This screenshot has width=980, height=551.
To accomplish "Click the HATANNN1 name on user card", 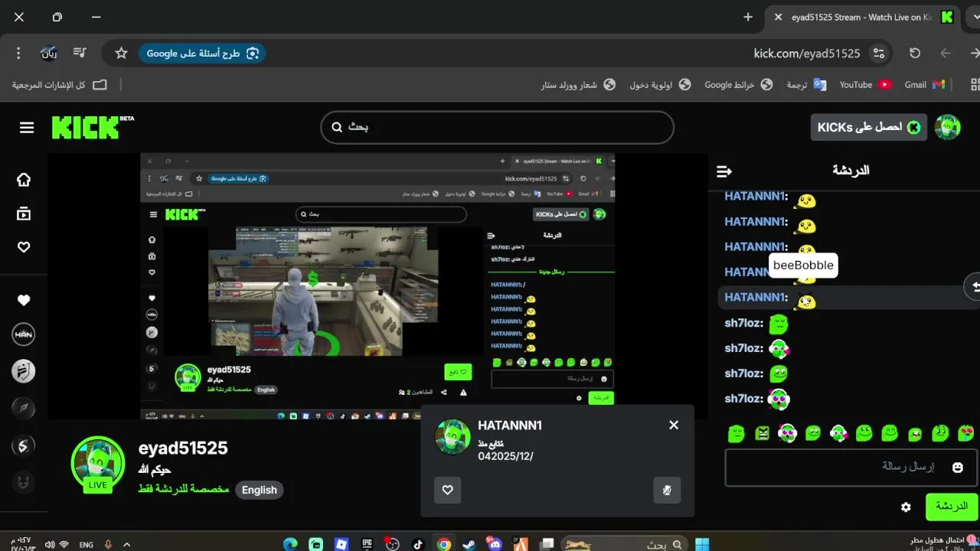I will (510, 425).
